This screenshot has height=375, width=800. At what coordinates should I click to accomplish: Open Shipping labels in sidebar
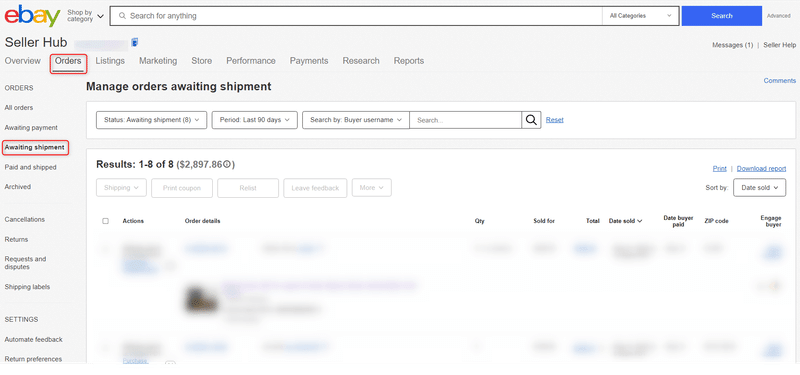[x=28, y=287]
